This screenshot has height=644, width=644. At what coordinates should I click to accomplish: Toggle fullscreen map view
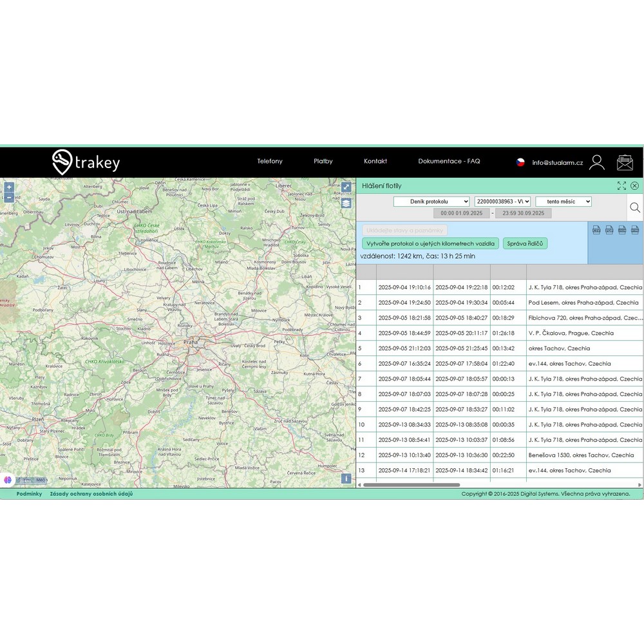point(346,187)
